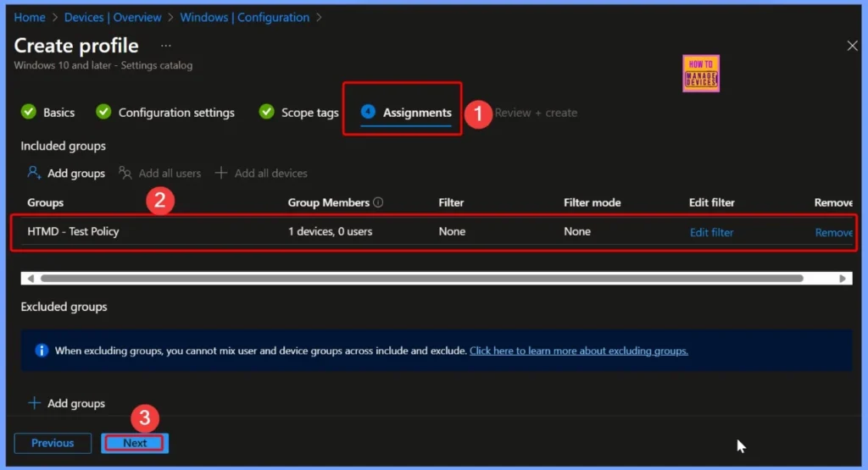Click the Included groups heading
The width and height of the screenshot is (868, 470).
click(63, 146)
